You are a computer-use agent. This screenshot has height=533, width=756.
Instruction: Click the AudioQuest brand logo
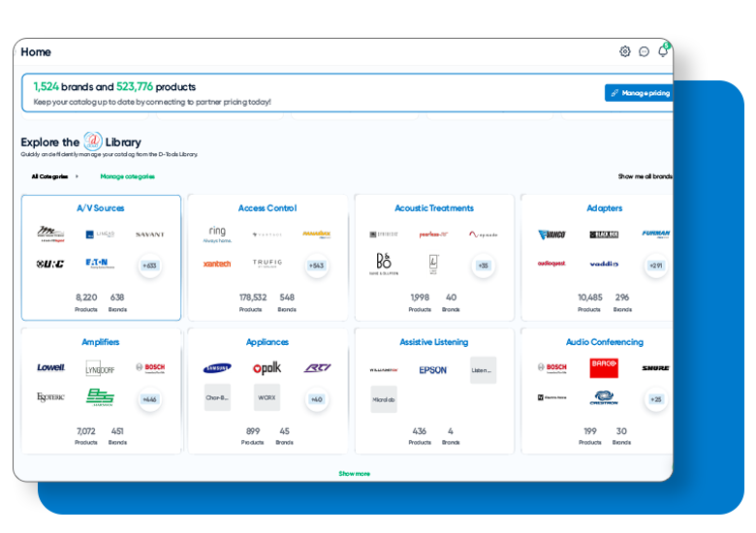[551, 264]
